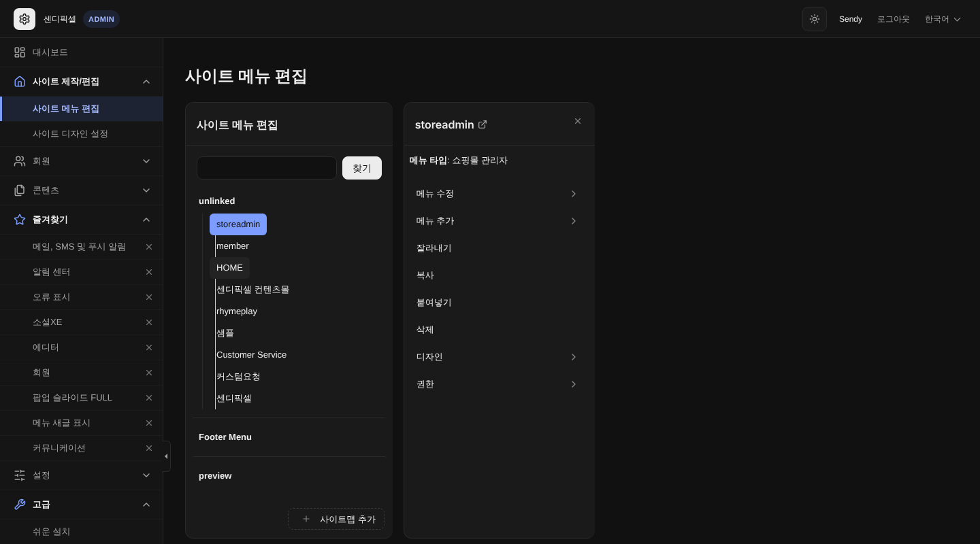Screen dimensions: 980x544
Task: Open 쉬운 설치 menu item
Action: coord(81,532)
